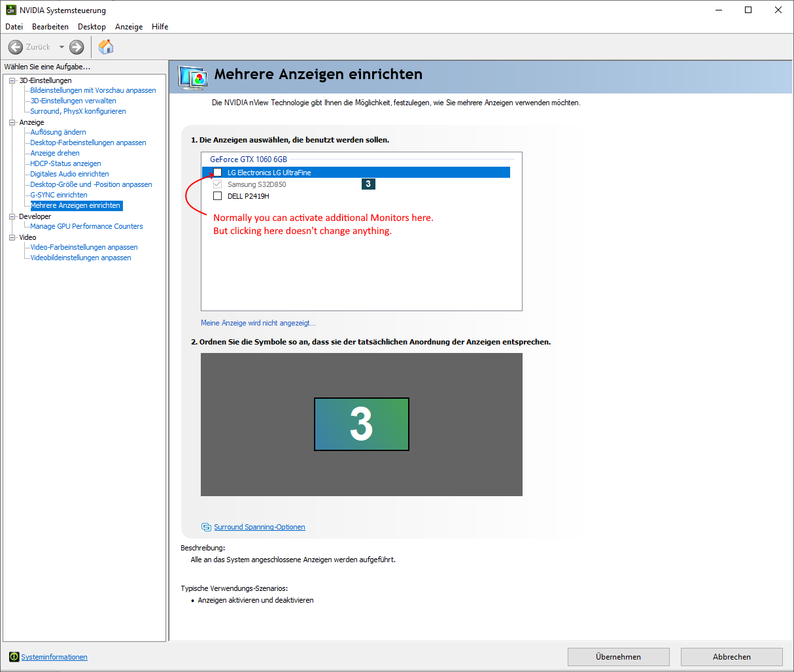The width and height of the screenshot is (794, 672).
Task: Open Surround Spanning-Optionen link
Action: click(260, 527)
